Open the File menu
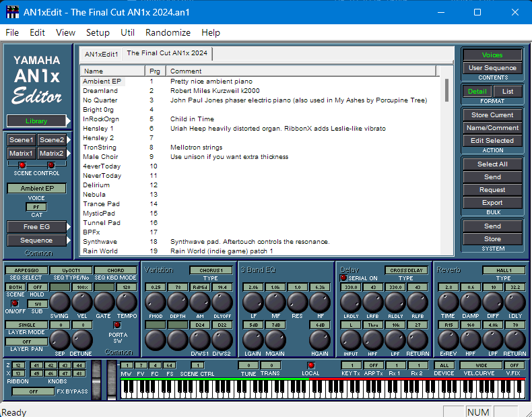532x417 pixels. [x=12, y=32]
